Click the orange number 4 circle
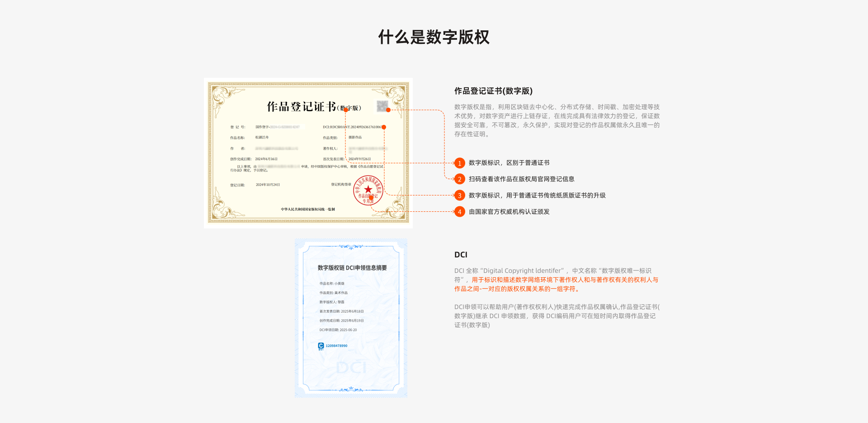The height and width of the screenshot is (423, 868). pos(459,212)
